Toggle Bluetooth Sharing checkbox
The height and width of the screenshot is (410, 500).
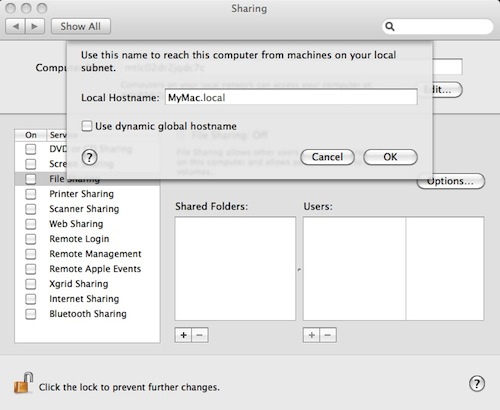31,314
